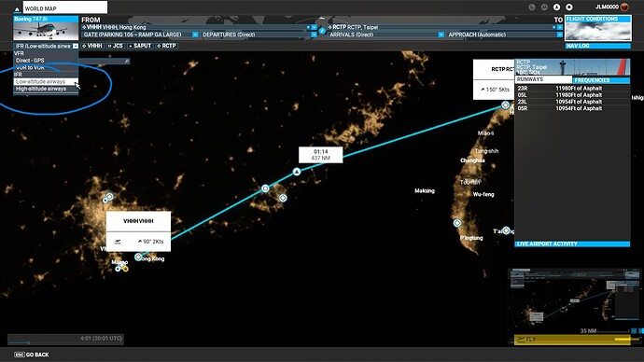Switch to the Frequencies tab
Screen dimensions: 644x362
[601, 80]
